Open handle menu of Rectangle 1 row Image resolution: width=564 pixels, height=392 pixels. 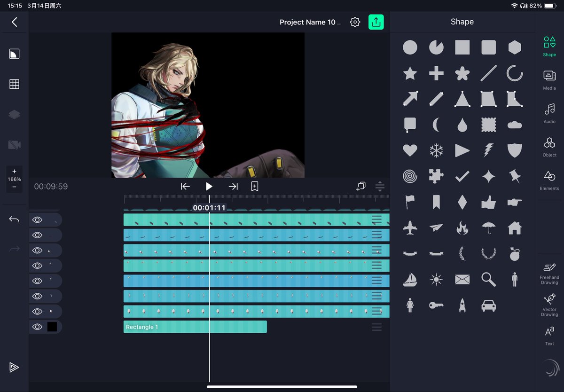point(376,327)
